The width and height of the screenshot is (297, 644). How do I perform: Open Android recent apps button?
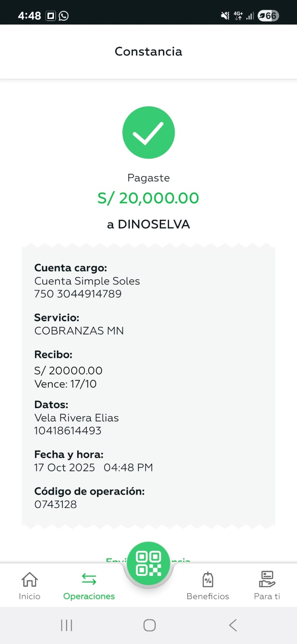point(66,625)
